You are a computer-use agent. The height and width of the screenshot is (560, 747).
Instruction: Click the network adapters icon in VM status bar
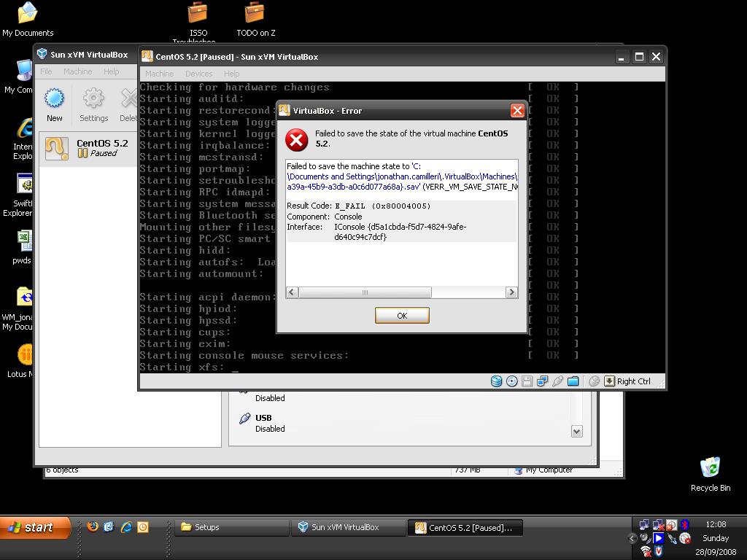pyautogui.click(x=542, y=381)
